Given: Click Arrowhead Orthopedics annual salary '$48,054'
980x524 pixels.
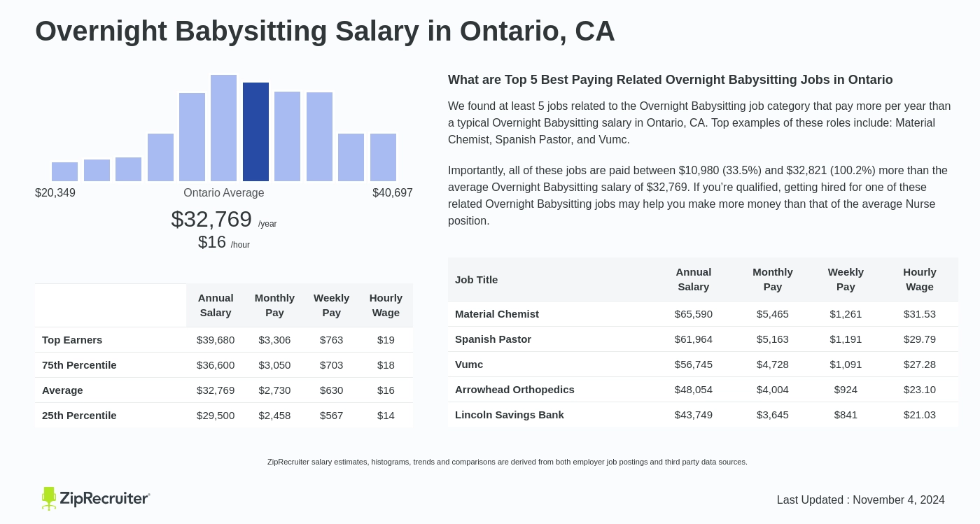Looking at the screenshot, I should [694, 389].
